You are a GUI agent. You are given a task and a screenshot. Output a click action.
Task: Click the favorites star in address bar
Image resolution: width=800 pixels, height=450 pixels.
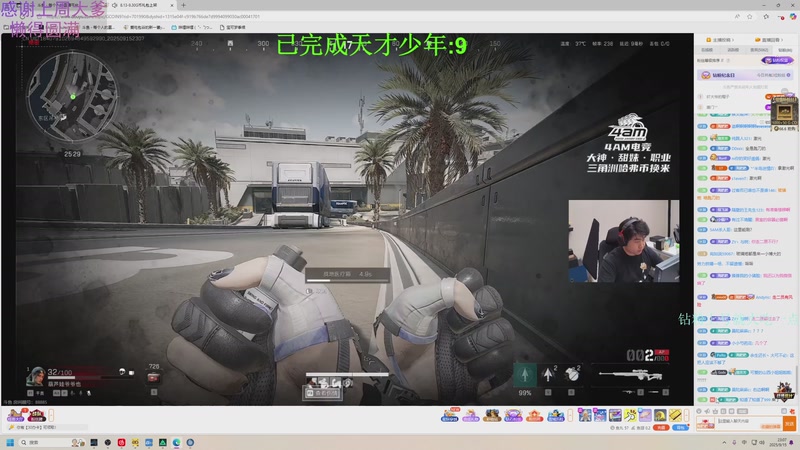click(749, 16)
